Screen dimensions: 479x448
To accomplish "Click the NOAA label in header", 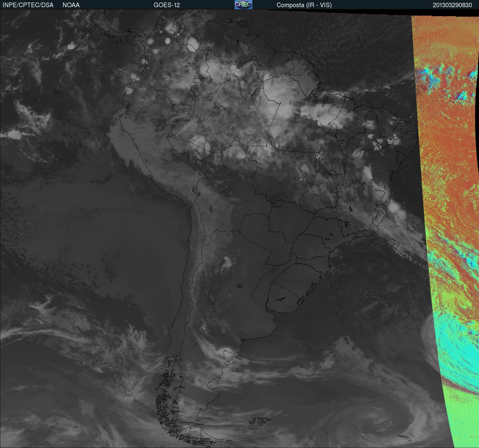I will (x=71, y=5).
